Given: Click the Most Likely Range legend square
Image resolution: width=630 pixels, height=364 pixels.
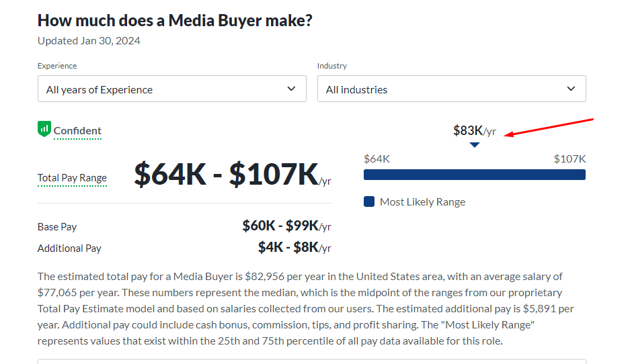Looking at the screenshot, I should click(x=369, y=201).
